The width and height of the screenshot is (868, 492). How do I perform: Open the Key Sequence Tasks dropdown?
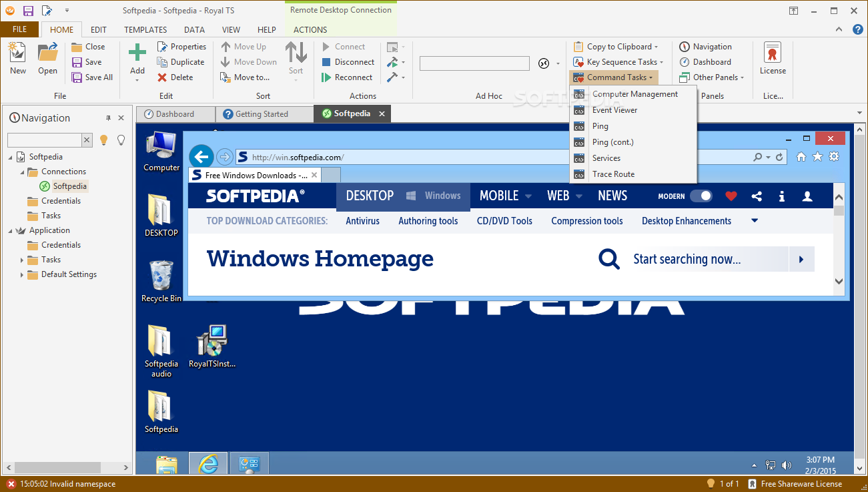[x=618, y=62]
